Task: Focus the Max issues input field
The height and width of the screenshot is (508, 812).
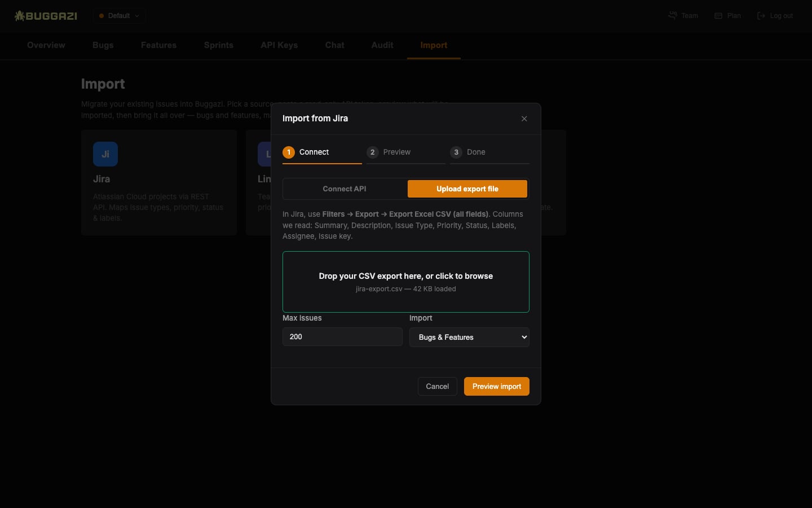Action: pyautogui.click(x=342, y=337)
